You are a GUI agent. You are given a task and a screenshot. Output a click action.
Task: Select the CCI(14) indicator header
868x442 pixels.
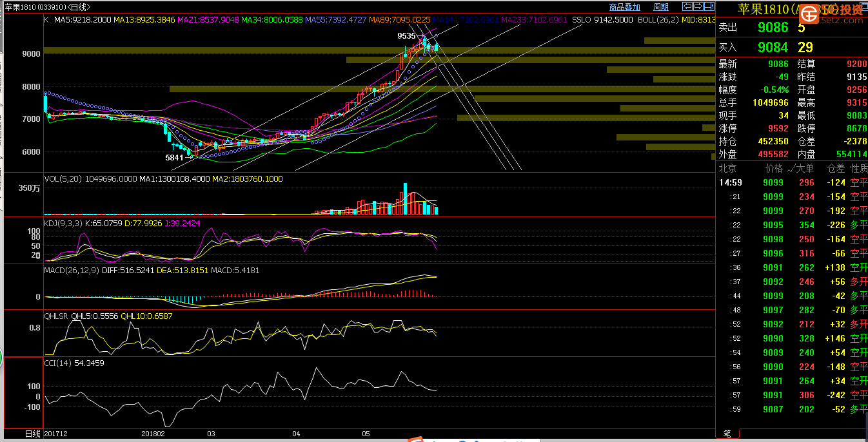tap(58, 363)
